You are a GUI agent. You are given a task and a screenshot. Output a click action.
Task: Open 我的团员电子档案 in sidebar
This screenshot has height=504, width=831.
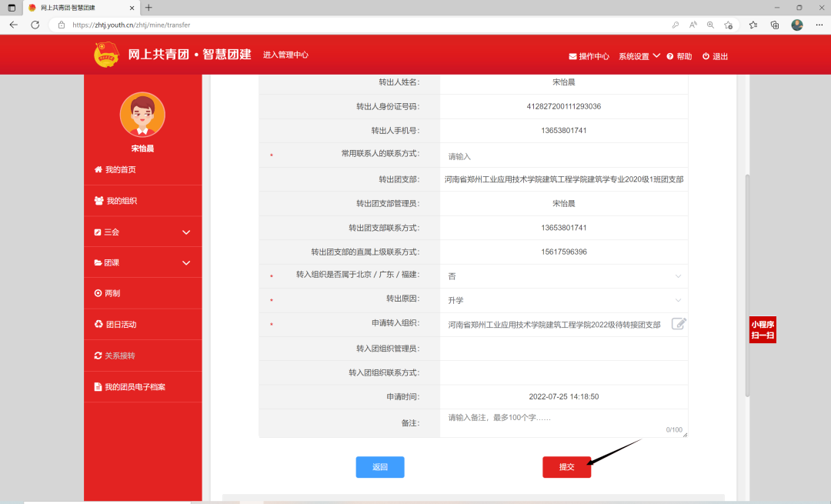coord(135,387)
